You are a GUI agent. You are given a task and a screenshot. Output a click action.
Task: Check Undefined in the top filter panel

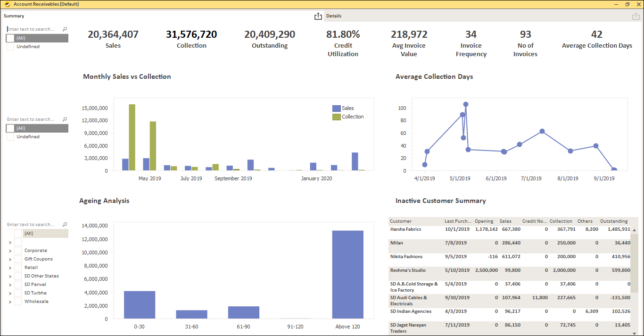(11, 46)
